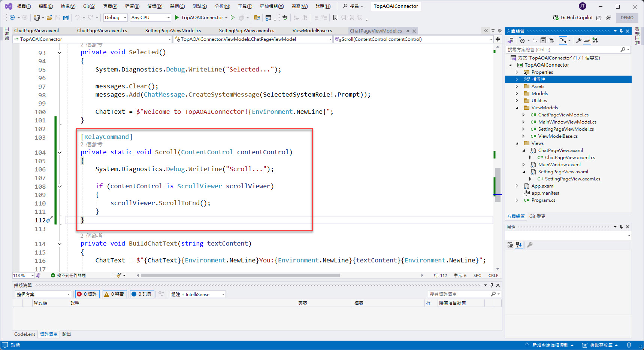This screenshot has height=350, width=644.
Task: Click Switch Views icon in Solution Explorer toolbar
Action: (511, 40)
